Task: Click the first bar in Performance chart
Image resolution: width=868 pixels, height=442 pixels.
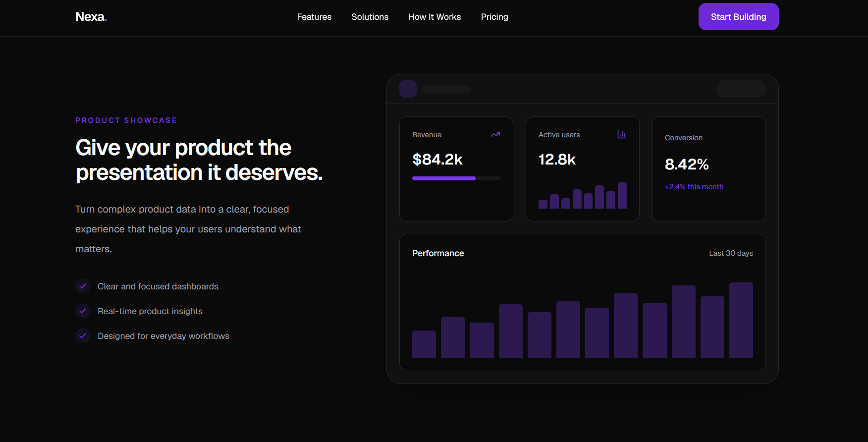Action: pos(424,344)
